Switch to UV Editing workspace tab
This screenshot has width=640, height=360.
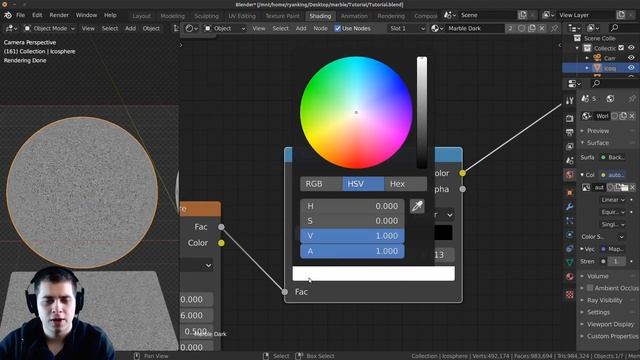242,16
